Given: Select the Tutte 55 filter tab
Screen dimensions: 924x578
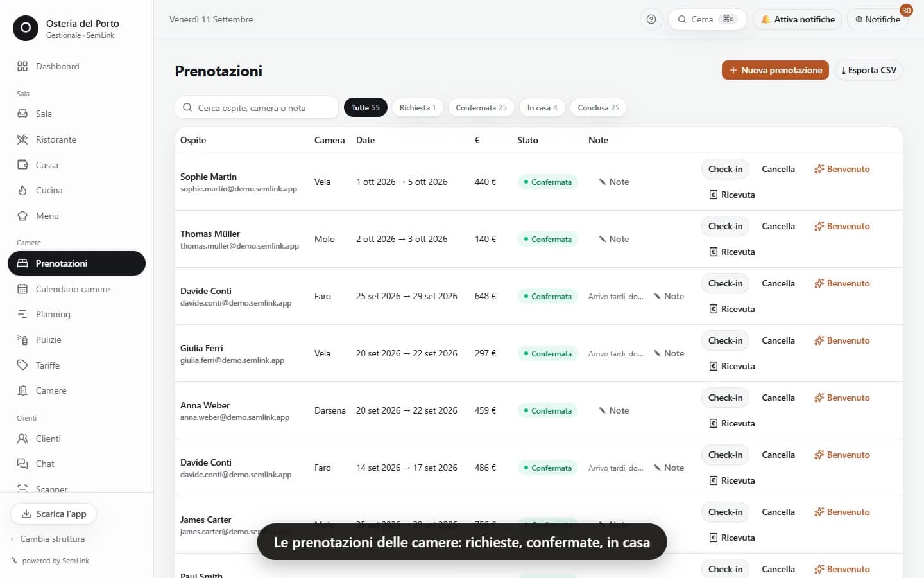Looking at the screenshot, I should pyautogui.click(x=366, y=107).
